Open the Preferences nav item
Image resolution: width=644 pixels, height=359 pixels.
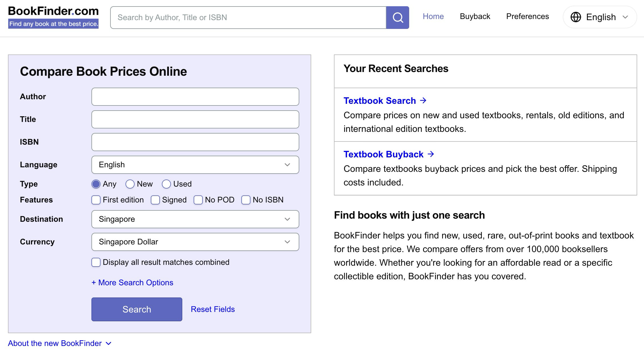pyautogui.click(x=527, y=16)
